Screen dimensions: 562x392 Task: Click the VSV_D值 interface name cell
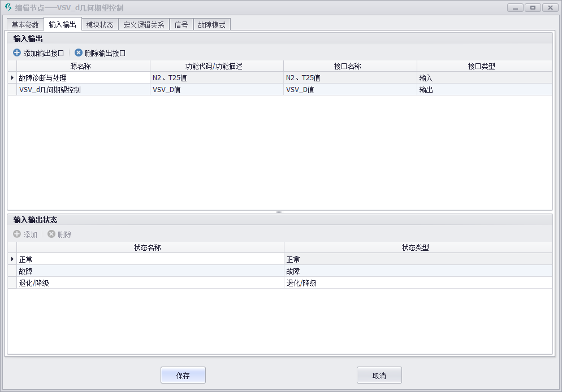(350, 89)
